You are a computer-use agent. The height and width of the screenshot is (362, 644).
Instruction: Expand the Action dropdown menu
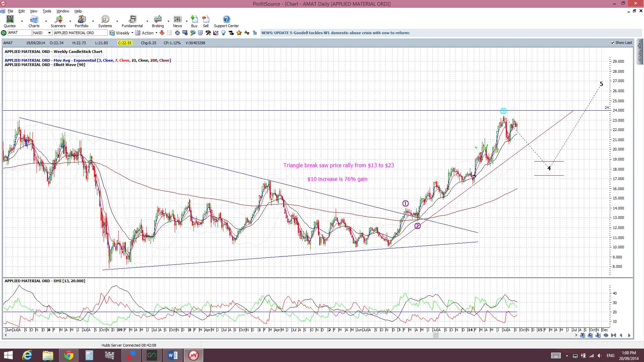156,33
